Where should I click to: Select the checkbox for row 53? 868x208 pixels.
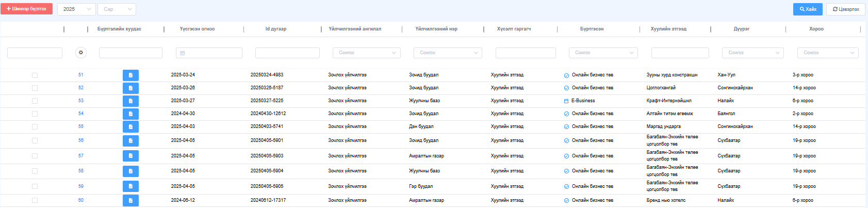click(x=35, y=101)
